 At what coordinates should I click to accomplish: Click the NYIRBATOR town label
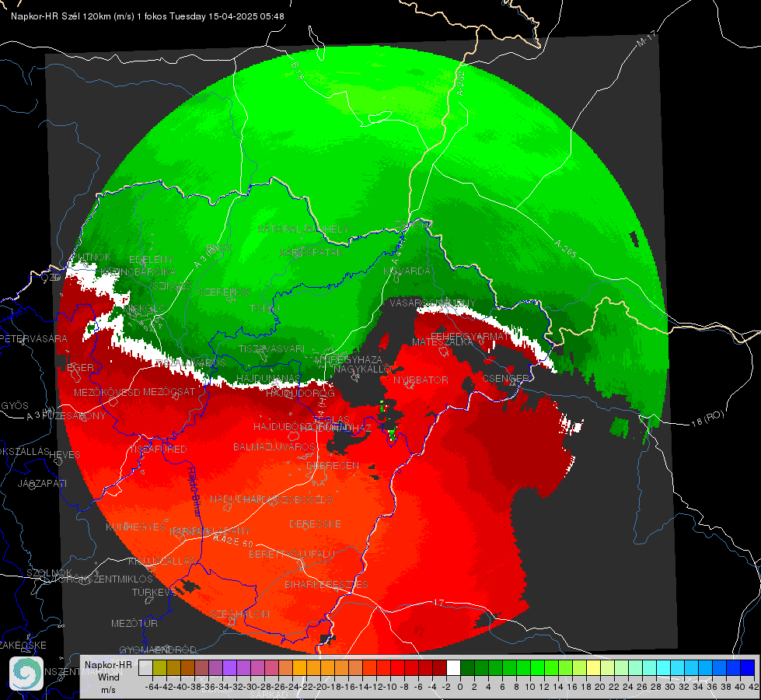pyautogui.click(x=421, y=380)
